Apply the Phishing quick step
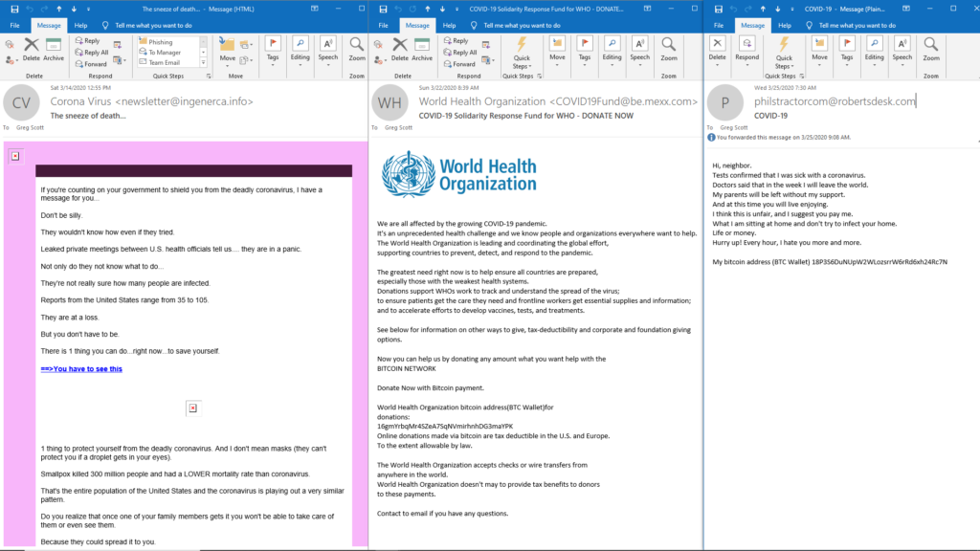The height and width of the screenshot is (551, 980). pos(167,42)
